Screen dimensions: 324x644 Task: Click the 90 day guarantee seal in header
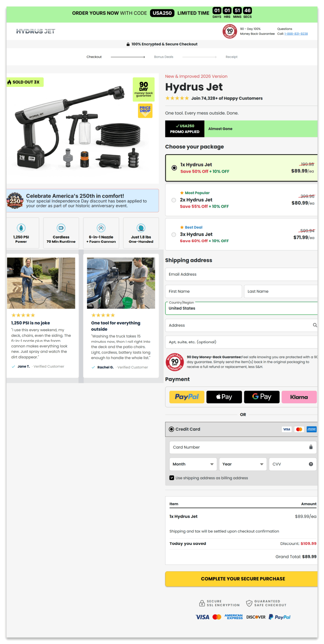click(x=230, y=31)
